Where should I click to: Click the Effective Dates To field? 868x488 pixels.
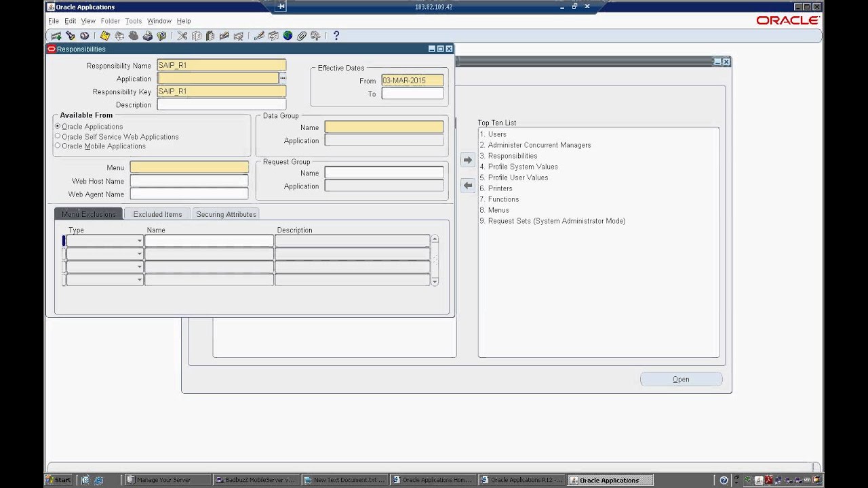pyautogui.click(x=412, y=94)
